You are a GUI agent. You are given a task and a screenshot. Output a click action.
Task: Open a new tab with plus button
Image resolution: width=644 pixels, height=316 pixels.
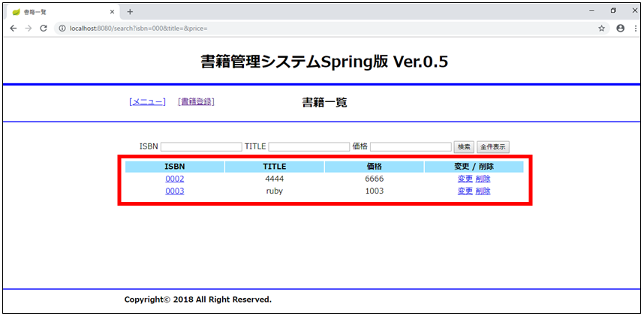[130, 11]
